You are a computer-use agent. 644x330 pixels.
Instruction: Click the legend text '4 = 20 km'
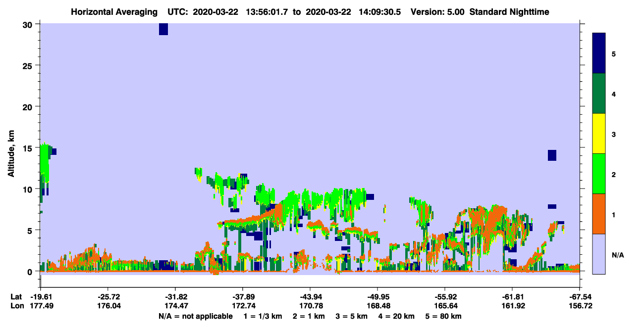coord(397,316)
